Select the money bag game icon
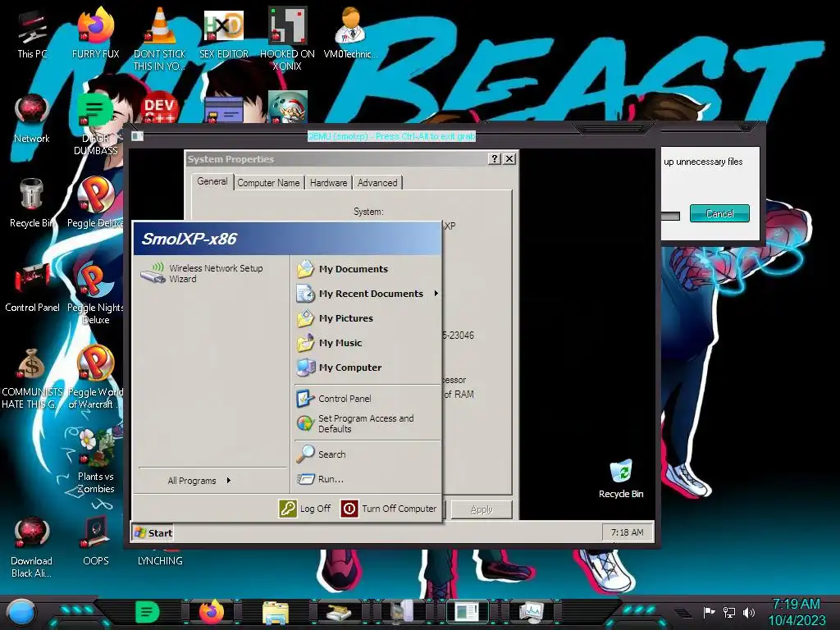840x630 pixels. 32,378
